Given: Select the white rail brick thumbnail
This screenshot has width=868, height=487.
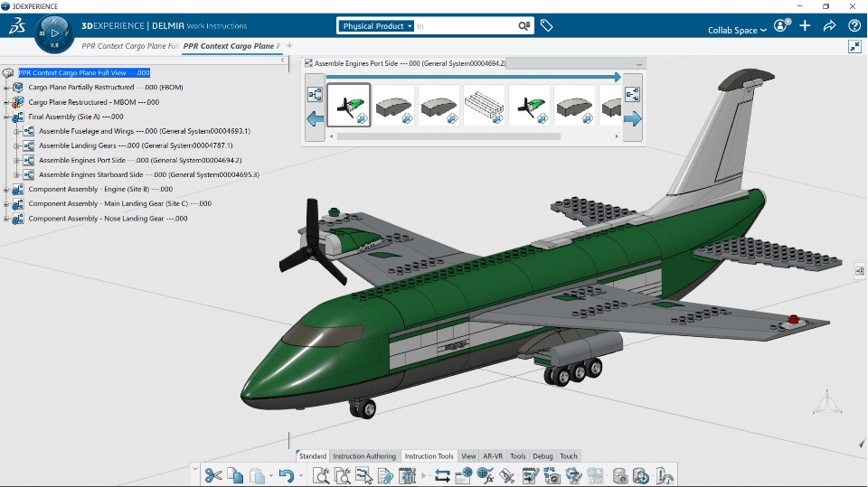Looking at the screenshot, I should click(x=484, y=105).
